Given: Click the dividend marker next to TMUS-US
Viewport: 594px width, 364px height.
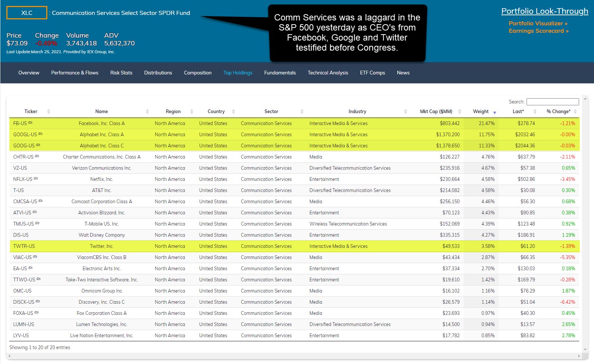Looking at the screenshot, I should tap(37, 223).
